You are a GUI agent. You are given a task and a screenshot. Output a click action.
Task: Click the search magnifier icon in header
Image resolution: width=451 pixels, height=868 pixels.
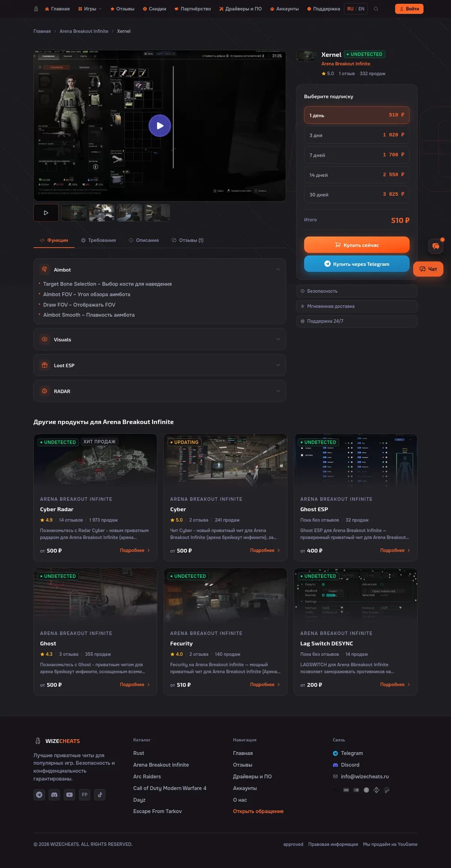pos(376,9)
